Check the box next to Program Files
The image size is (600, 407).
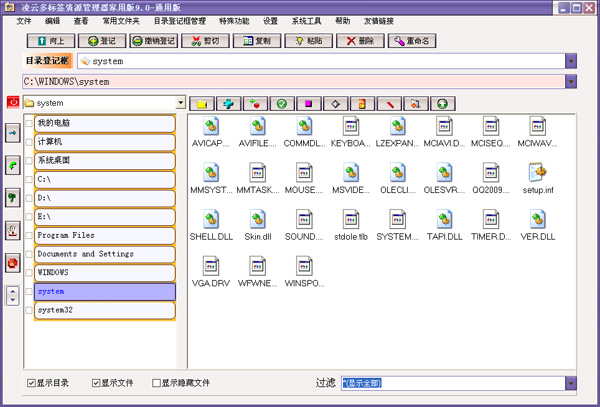[29, 236]
